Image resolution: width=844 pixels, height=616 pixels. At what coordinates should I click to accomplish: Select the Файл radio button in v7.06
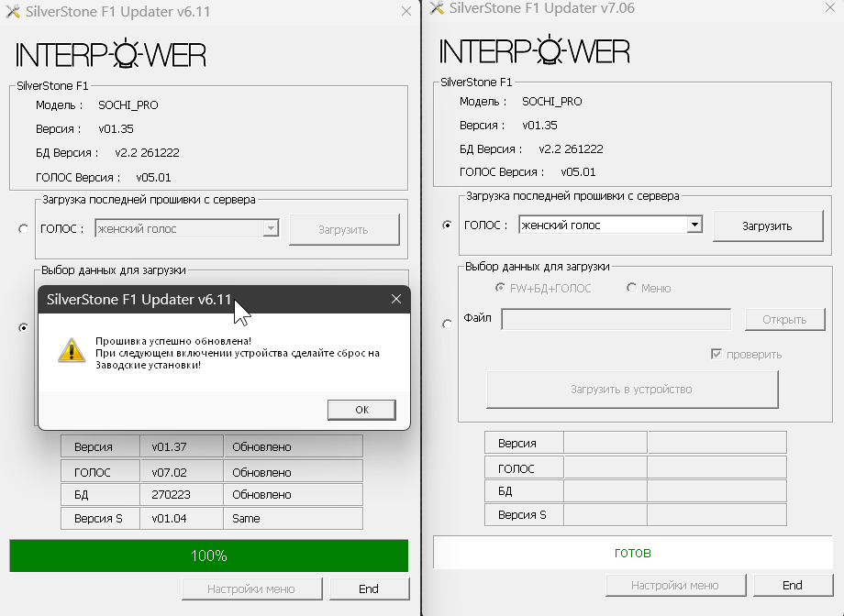click(447, 324)
